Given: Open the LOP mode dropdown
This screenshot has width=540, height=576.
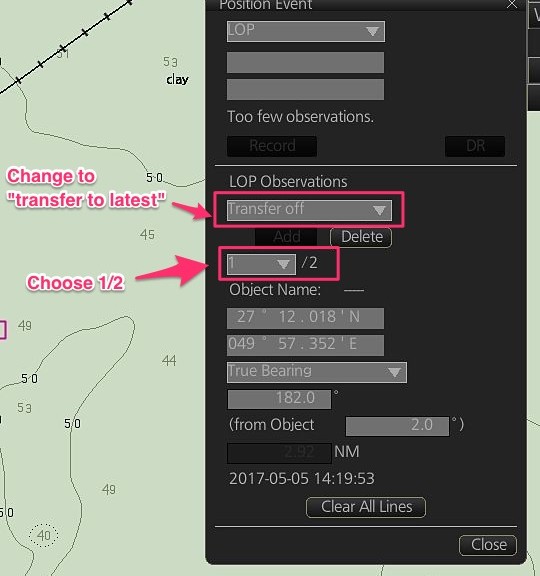Looking at the screenshot, I should tap(306, 31).
